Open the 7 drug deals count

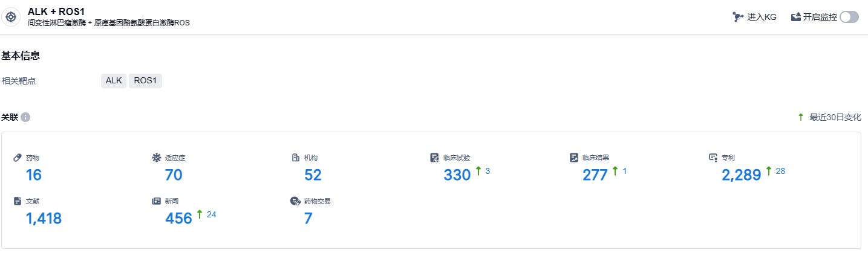point(308,219)
